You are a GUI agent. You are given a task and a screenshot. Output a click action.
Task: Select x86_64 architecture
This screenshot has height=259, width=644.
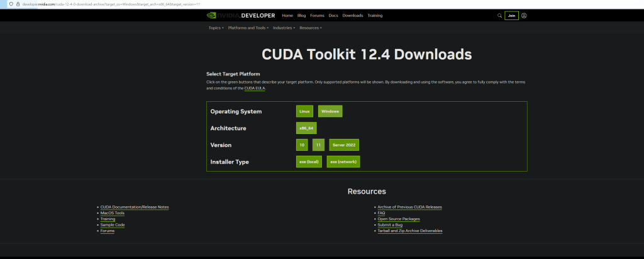306,128
